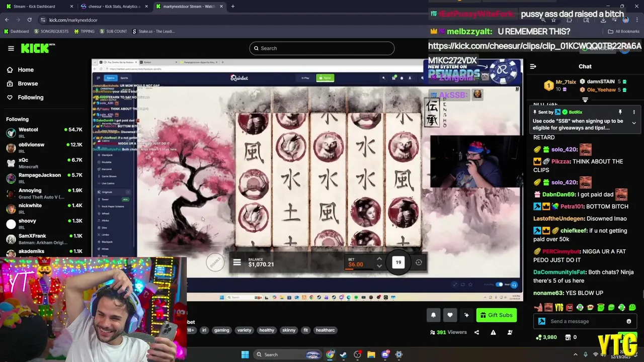
Task: Open shoovy followed channel
Action: [x=44, y=224]
